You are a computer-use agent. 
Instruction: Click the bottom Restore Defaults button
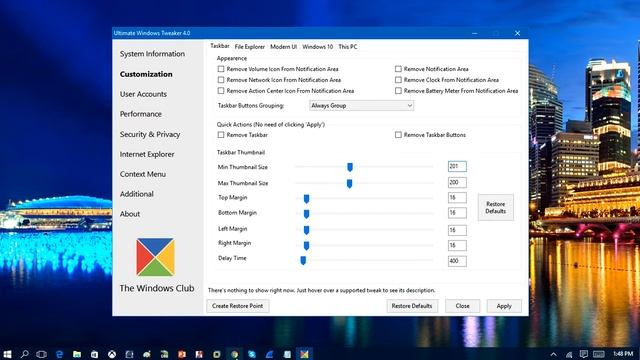(412, 306)
